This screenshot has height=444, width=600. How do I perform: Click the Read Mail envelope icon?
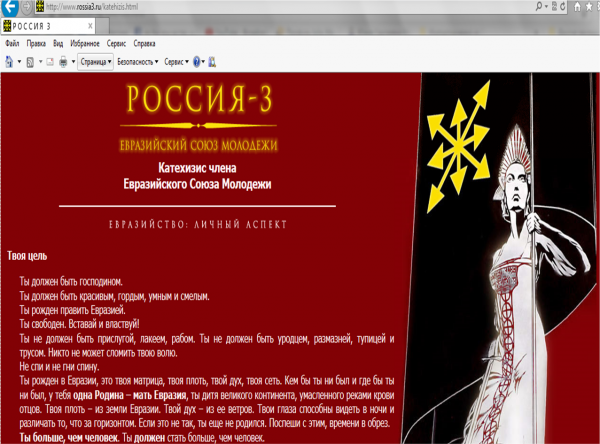point(50,62)
